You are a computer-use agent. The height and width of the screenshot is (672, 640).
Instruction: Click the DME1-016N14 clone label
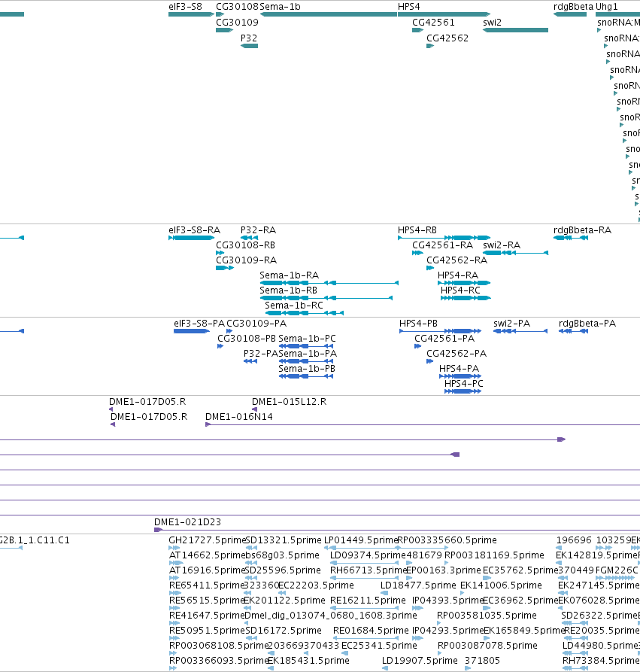coord(238,417)
